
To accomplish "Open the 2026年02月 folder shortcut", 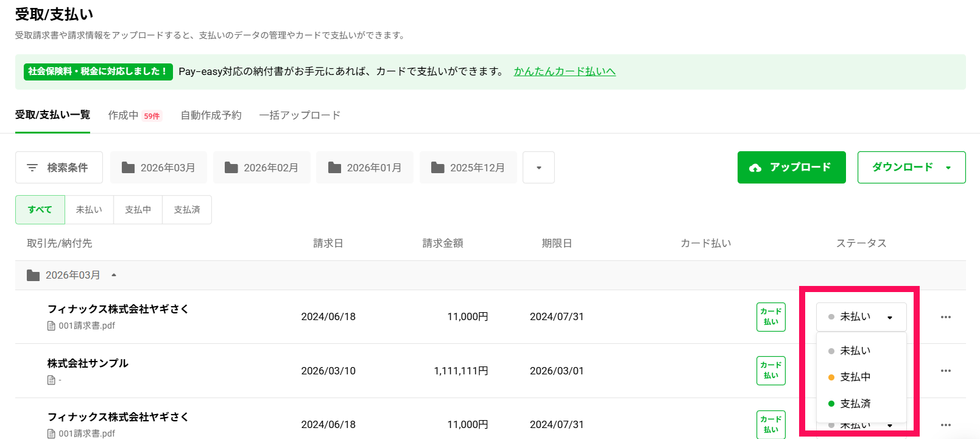I will click(x=261, y=167).
